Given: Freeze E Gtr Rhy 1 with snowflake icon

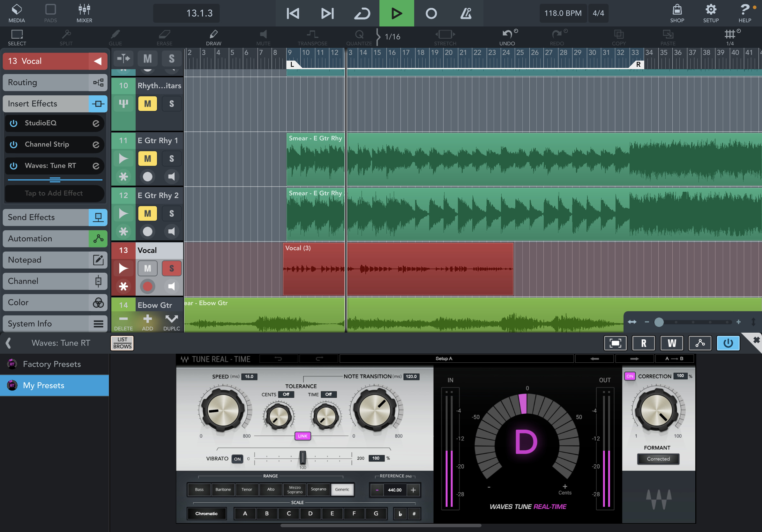Looking at the screenshot, I should (x=123, y=176).
